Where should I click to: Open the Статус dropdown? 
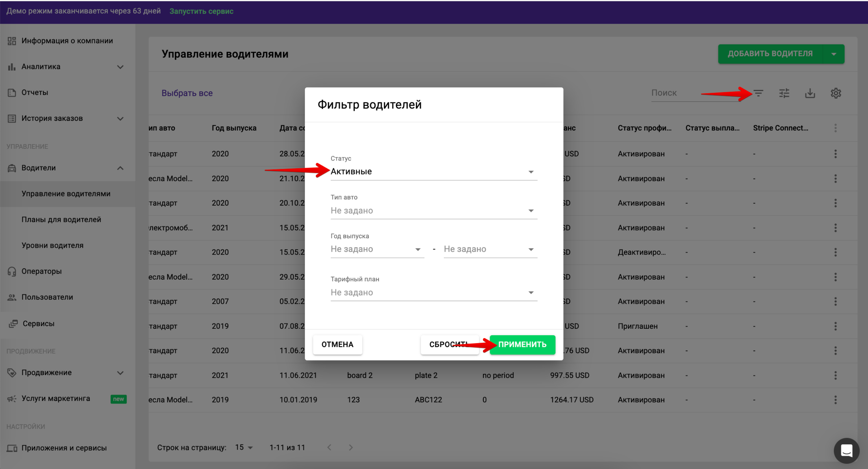pyautogui.click(x=433, y=172)
